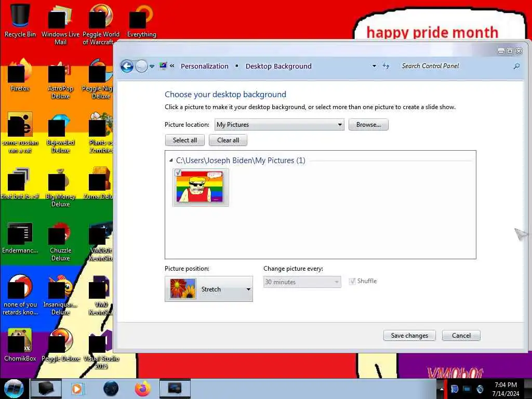Open the Change picture every dropdown
This screenshot has height=399, width=532.
[302, 282]
